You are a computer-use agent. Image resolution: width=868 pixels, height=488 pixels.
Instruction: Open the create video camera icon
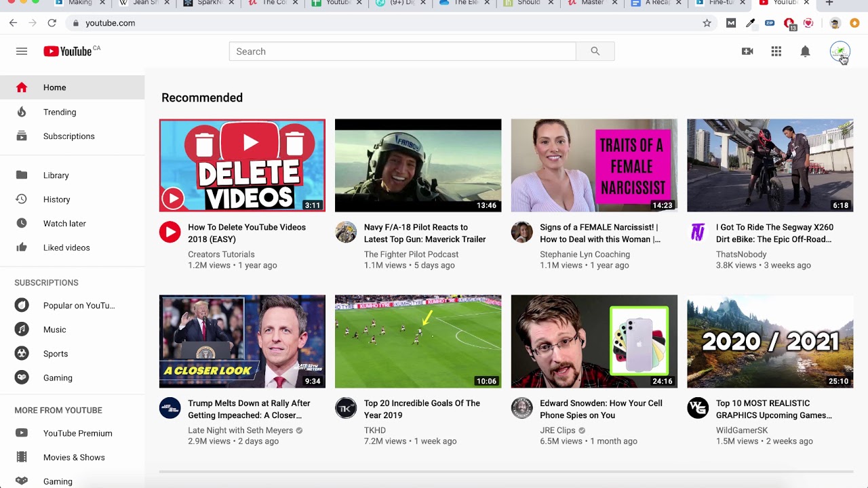[x=747, y=52]
